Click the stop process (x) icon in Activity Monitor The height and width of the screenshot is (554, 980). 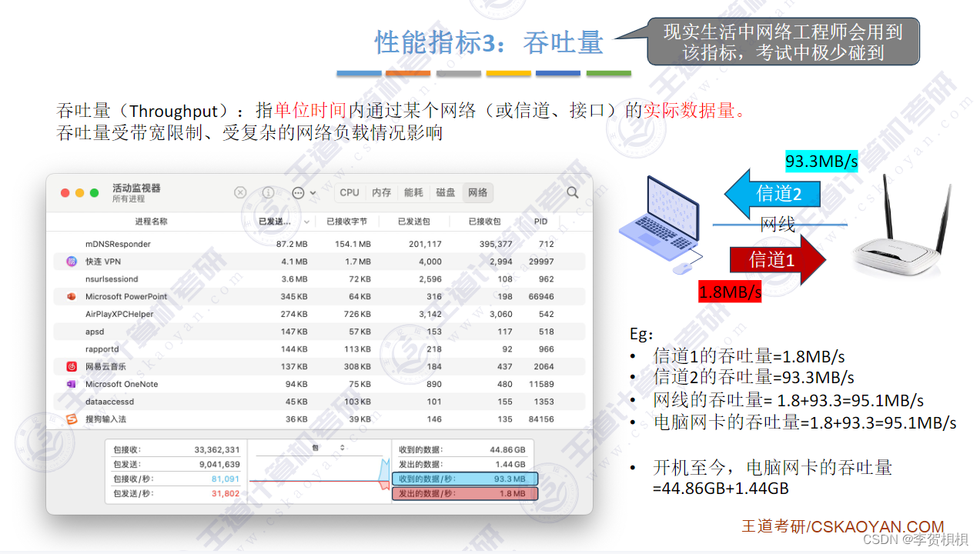point(240,192)
